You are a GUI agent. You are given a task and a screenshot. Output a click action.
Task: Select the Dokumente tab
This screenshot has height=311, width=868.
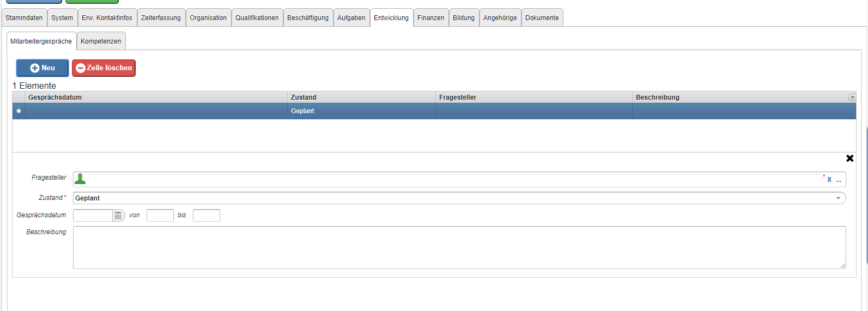tap(542, 18)
